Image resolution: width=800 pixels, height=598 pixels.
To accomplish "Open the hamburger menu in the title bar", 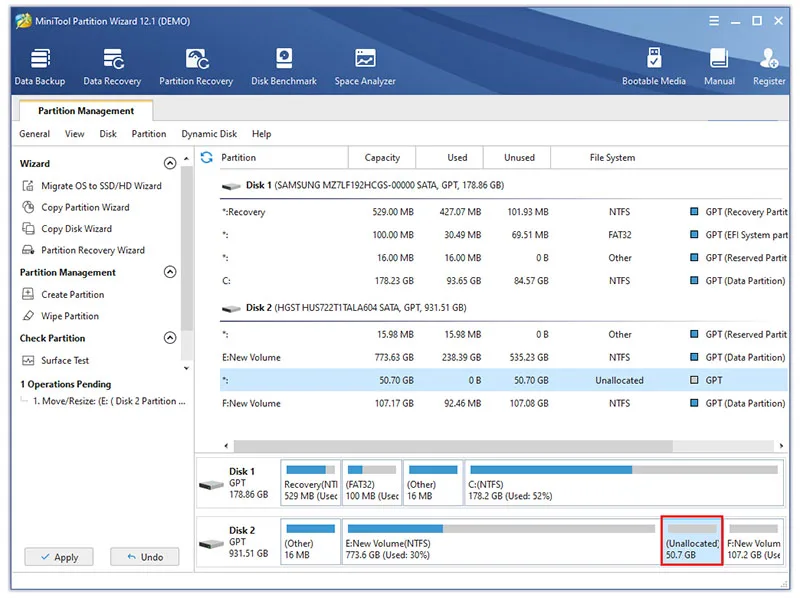I will point(714,21).
